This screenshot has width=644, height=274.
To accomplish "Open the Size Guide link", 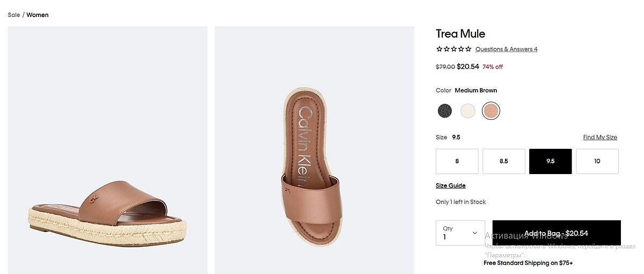I will [x=450, y=185].
